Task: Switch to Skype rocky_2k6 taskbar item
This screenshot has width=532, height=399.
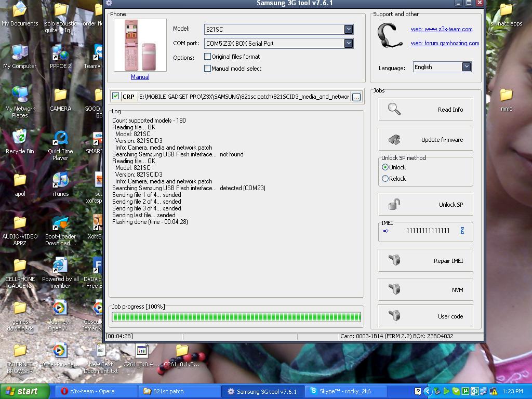Action: point(346,391)
